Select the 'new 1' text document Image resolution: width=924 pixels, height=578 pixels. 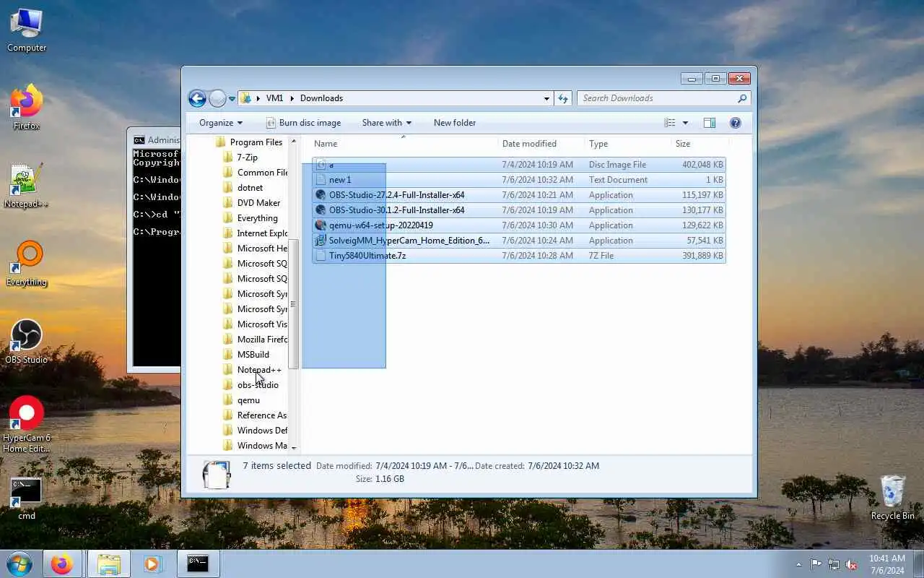(519, 180)
